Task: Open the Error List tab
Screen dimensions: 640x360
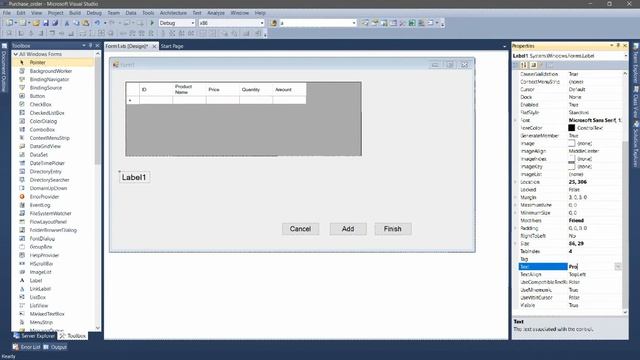Action: click(x=27, y=347)
